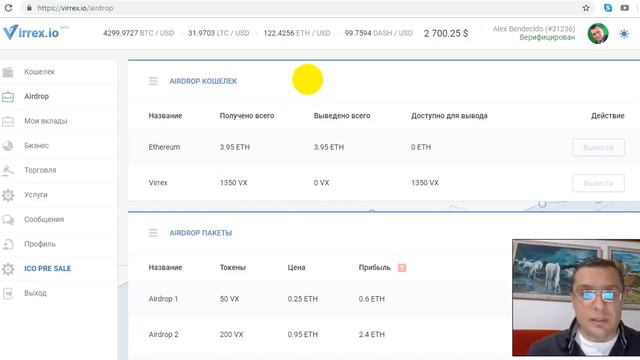Click the LTC / USD rate ticker
Image resolution: width=640 pixels, height=360 pixels.
(218, 33)
